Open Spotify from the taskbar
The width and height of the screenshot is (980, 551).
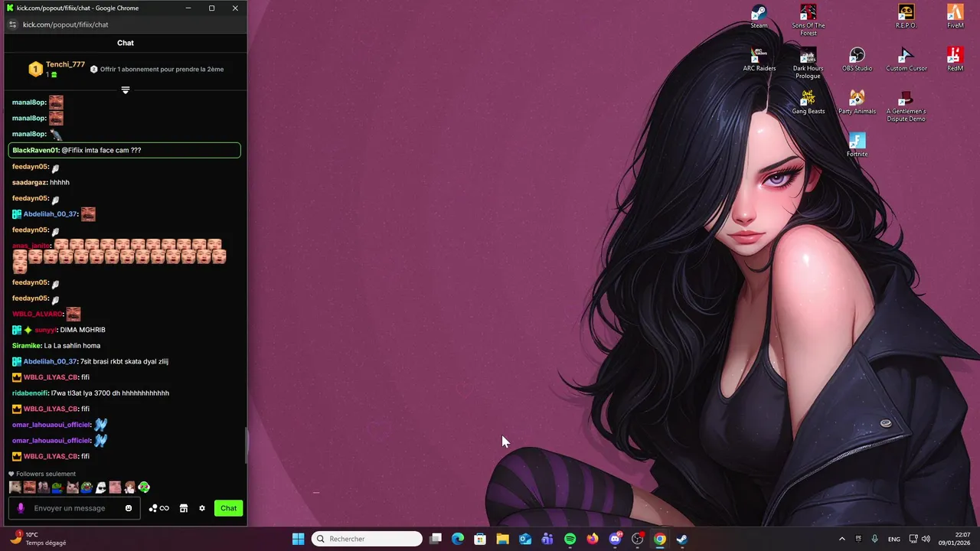pyautogui.click(x=570, y=539)
